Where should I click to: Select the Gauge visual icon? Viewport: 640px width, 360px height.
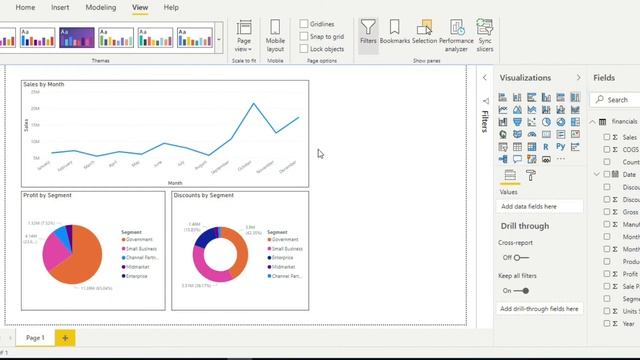[531, 134]
